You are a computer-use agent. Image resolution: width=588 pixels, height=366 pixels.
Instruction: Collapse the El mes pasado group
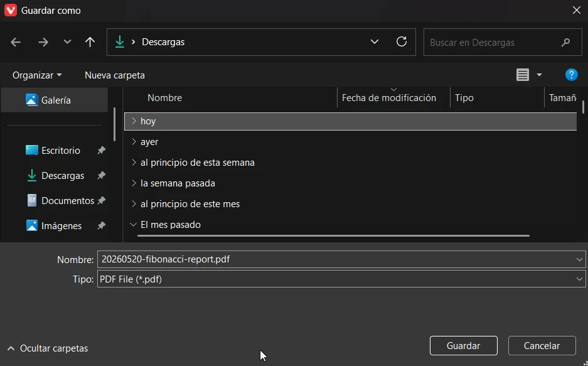tap(133, 225)
